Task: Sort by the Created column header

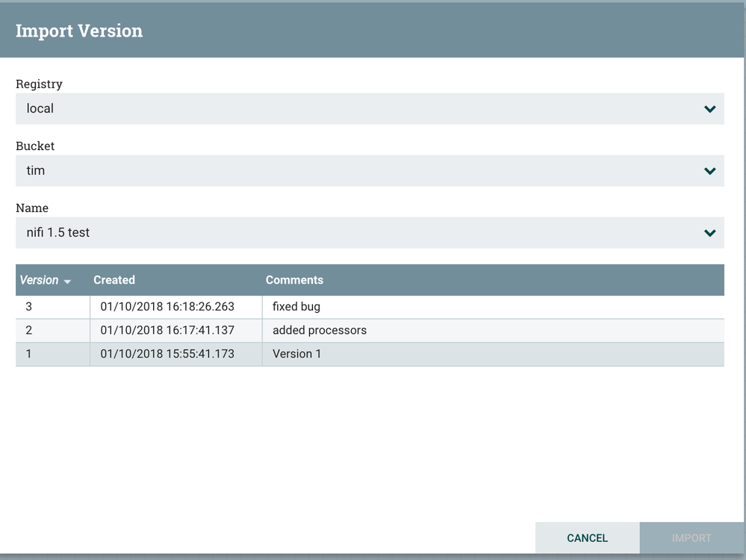Action: click(114, 280)
